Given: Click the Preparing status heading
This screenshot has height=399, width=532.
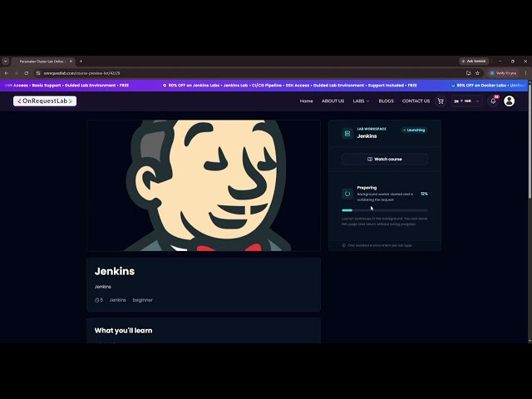Looking at the screenshot, I should (367, 188).
